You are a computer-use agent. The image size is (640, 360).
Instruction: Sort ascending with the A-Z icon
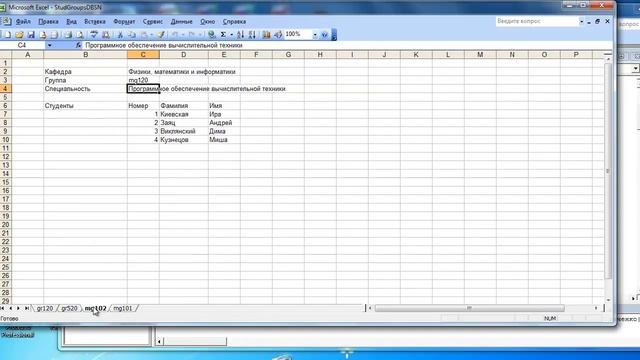point(240,35)
